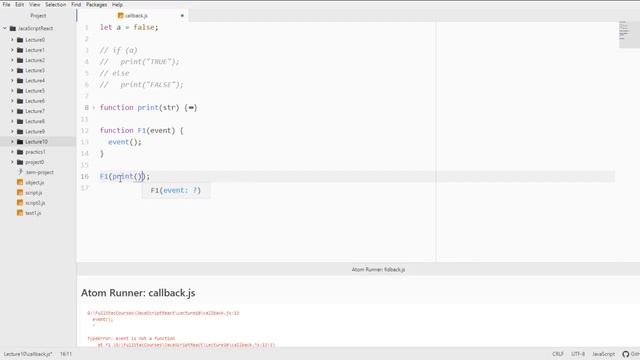
Task: Click the CRLF line ending selector
Action: (558, 354)
